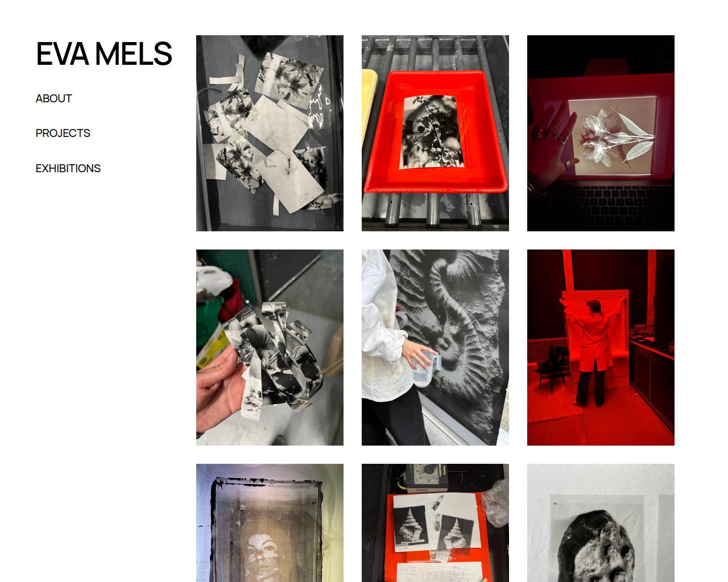View the seashell prints on orange board
This screenshot has height=582, width=728.
[435, 523]
